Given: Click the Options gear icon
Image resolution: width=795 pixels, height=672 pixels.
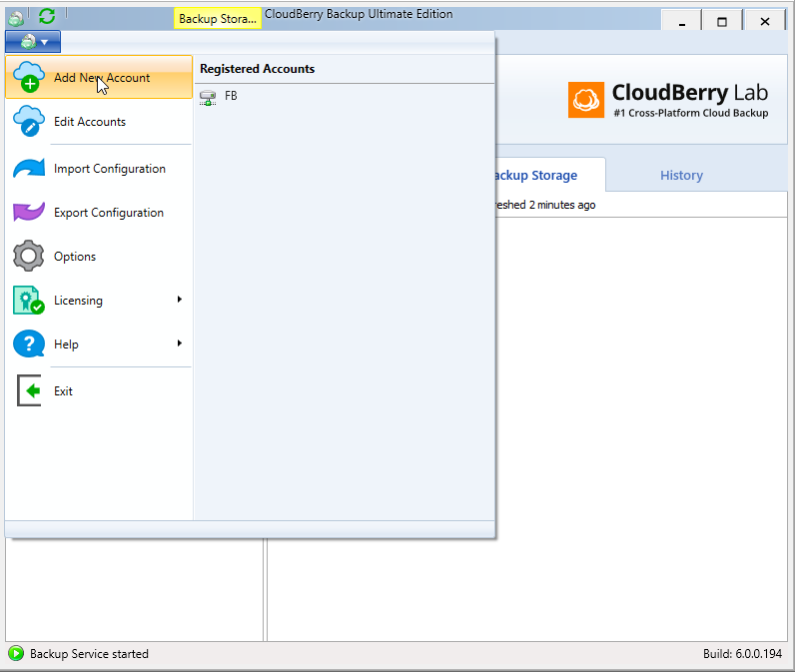Looking at the screenshot, I should pyautogui.click(x=28, y=256).
